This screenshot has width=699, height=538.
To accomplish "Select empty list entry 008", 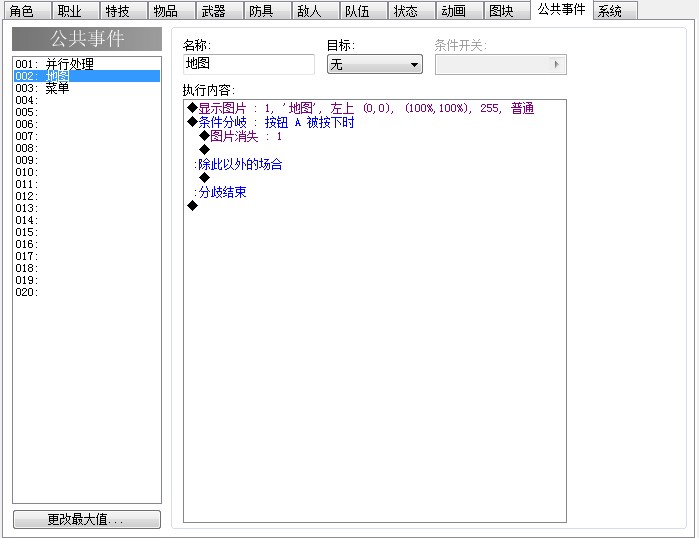I will point(87,148).
